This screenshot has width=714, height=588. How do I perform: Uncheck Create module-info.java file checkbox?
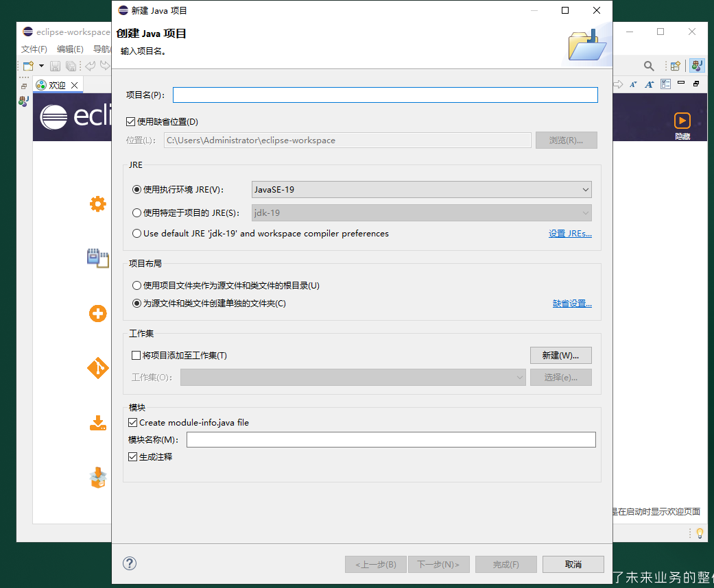(133, 422)
